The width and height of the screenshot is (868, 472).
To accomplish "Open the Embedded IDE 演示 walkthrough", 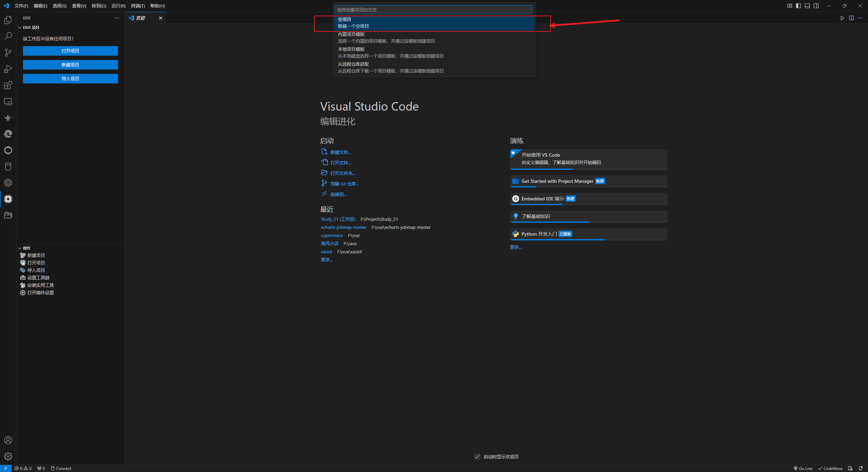I will [x=589, y=199].
